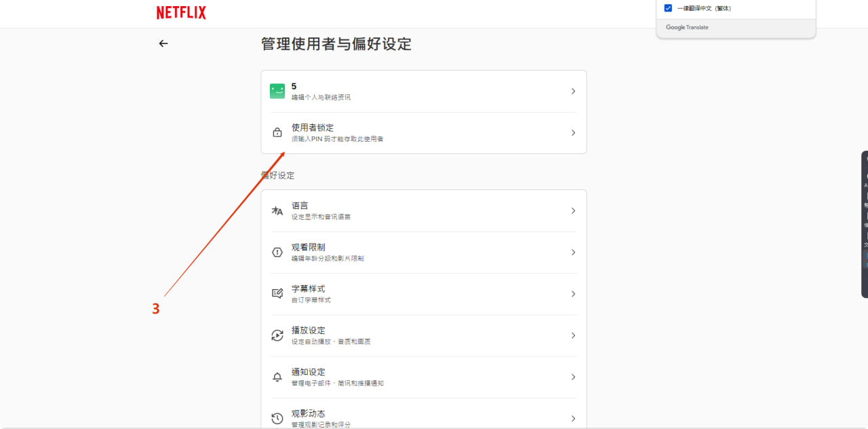Expand the 语言 row chevron
Screen dimensions: 868x429
(x=573, y=211)
